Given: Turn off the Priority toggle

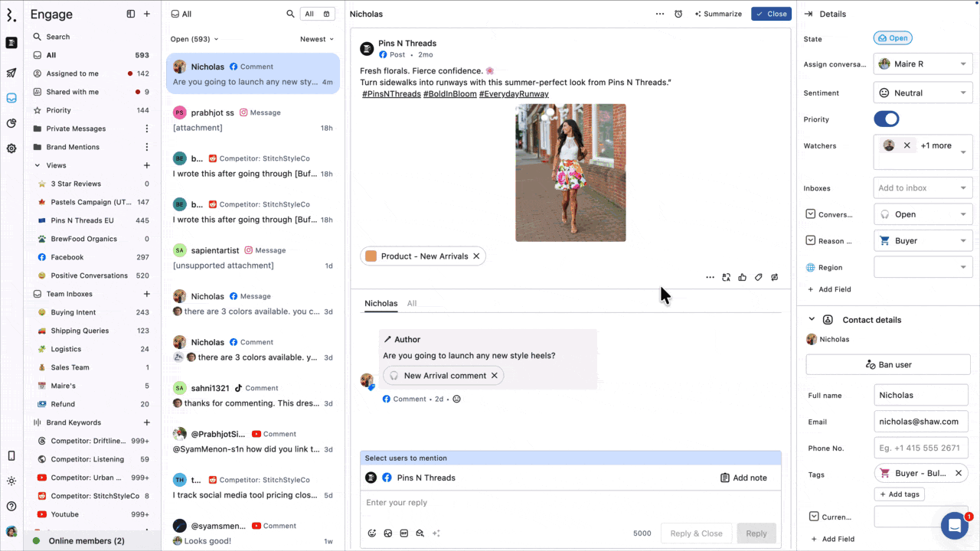Looking at the screenshot, I should 886,119.
